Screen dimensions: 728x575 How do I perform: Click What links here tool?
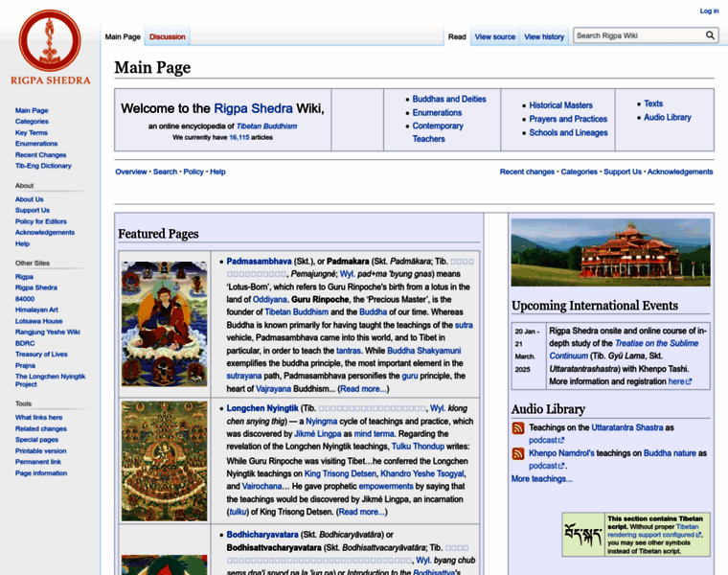coord(38,418)
